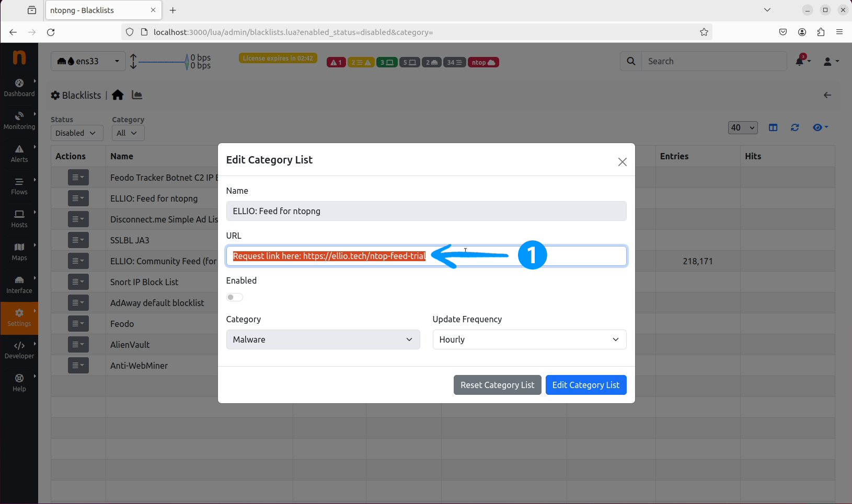Open the Alerts sidebar menu
The height and width of the screenshot is (504, 852).
click(19, 153)
